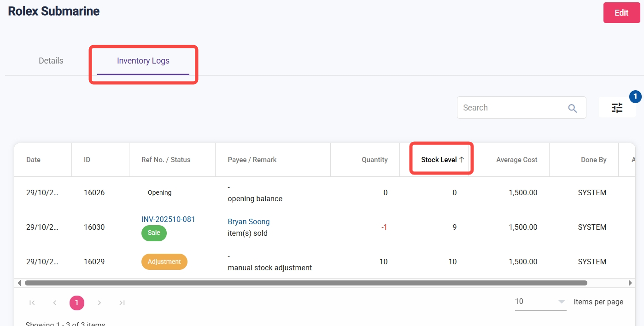This screenshot has width=644, height=326.
Task: Click 'manual stock adjustment' remark text
Action: [x=270, y=268]
